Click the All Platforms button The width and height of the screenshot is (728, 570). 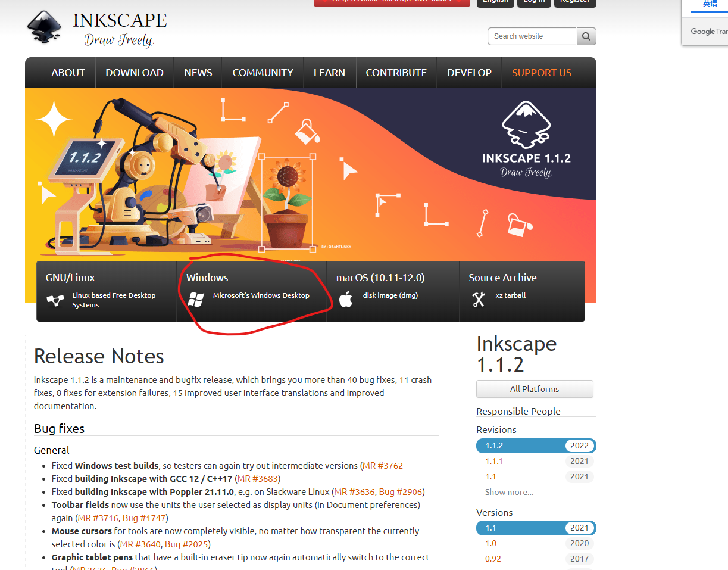coord(535,389)
